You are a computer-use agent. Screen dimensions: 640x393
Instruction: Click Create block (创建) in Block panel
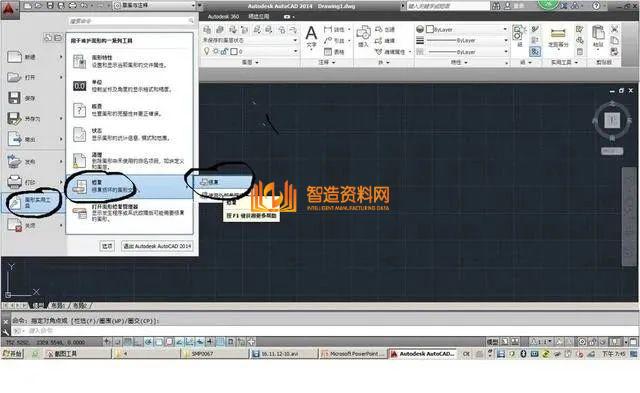coord(384,29)
